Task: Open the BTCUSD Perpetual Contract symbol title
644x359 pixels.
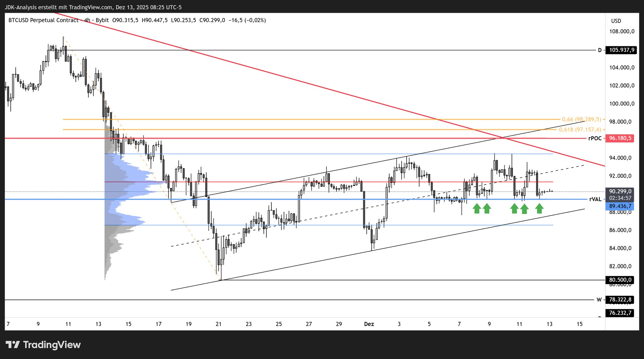Action: click(43, 20)
